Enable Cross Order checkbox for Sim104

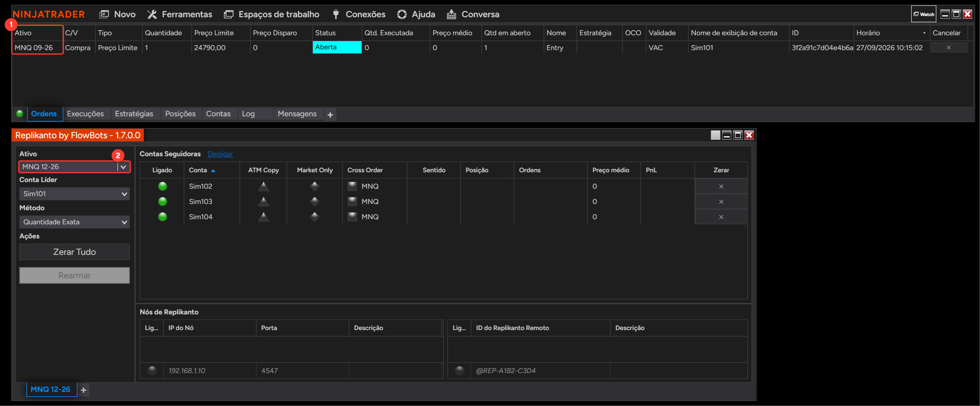[x=352, y=217]
